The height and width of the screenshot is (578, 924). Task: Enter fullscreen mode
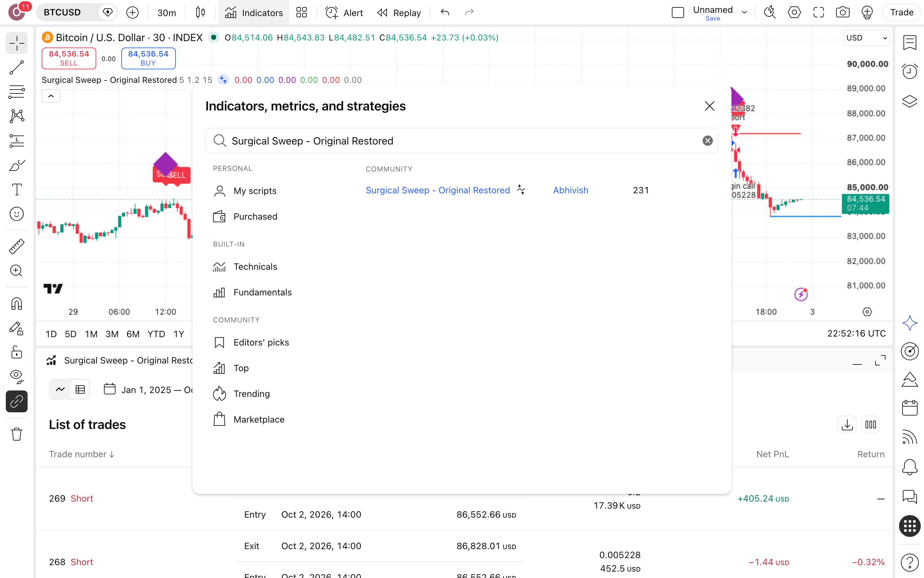click(x=819, y=13)
